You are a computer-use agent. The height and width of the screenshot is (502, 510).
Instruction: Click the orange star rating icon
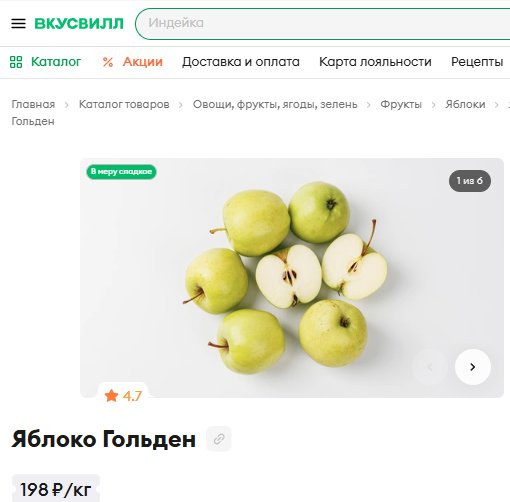tap(111, 396)
